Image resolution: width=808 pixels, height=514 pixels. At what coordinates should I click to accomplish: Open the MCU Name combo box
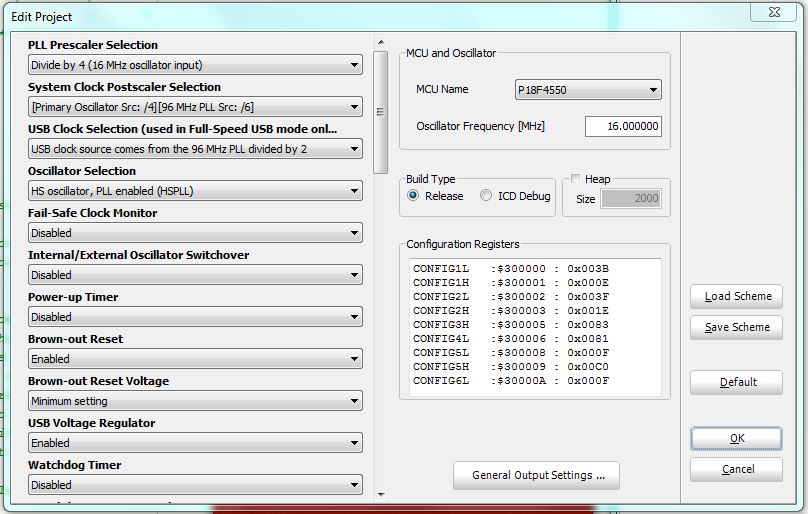tap(588, 90)
